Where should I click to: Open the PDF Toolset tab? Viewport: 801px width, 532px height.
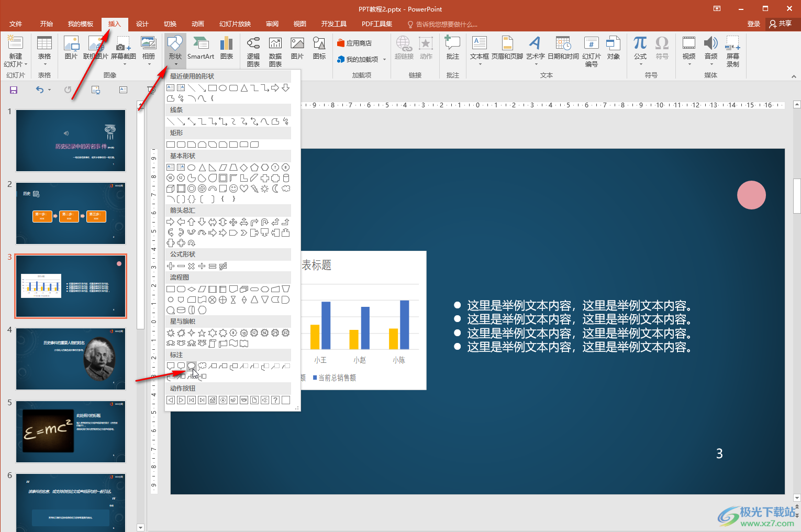pos(377,24)
